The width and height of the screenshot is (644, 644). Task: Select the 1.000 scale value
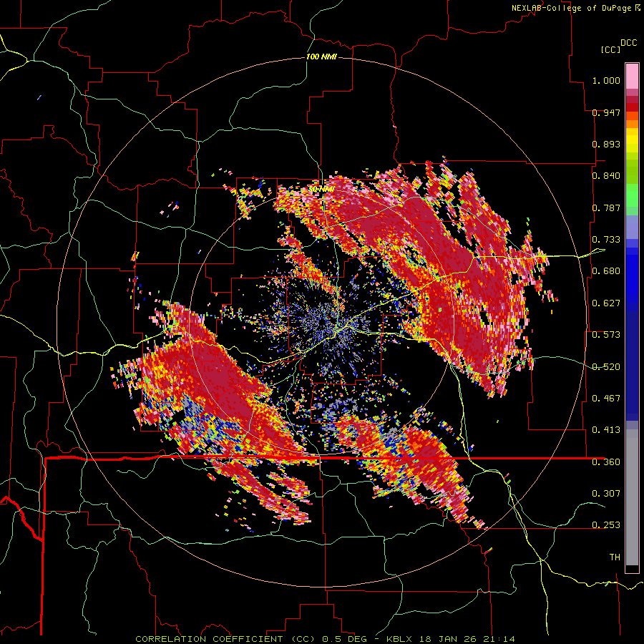click(606, 80)
